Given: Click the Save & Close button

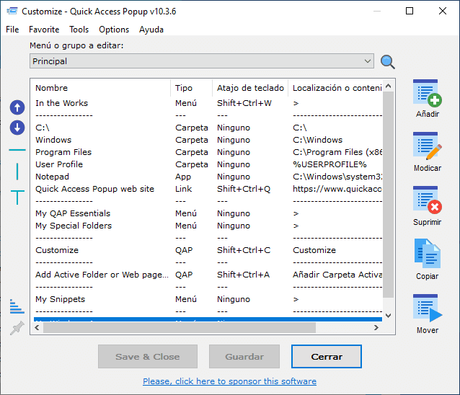Looking at the screenshot, I should [148, 357].
